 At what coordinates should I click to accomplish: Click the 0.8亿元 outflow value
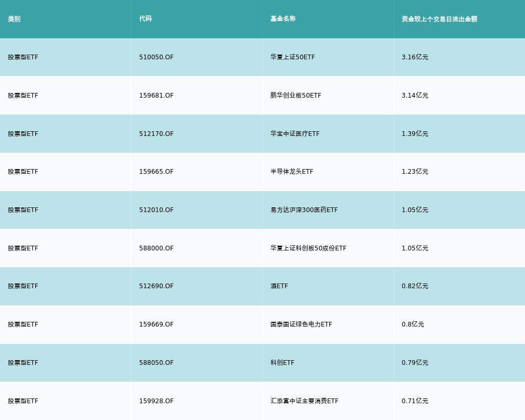(x=413, y=324)
